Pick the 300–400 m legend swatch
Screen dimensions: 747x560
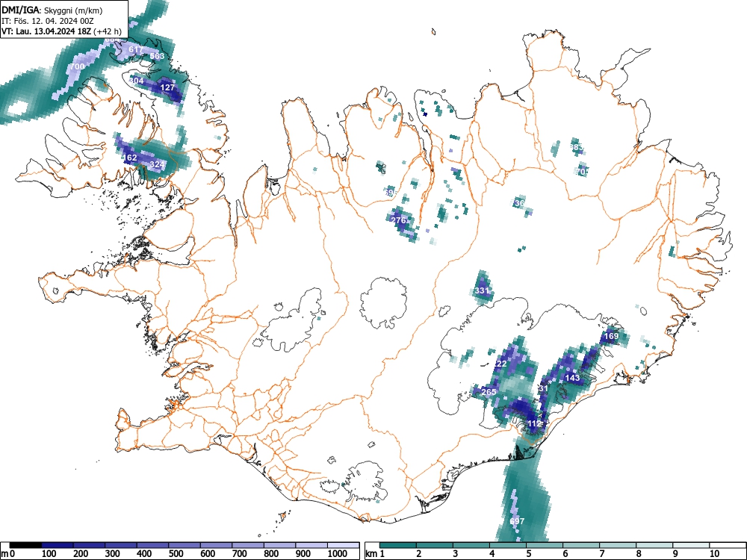pos(121,545)
